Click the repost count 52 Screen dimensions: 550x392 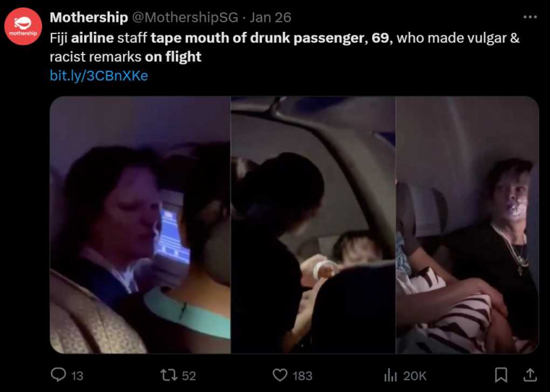click(189, 375)
